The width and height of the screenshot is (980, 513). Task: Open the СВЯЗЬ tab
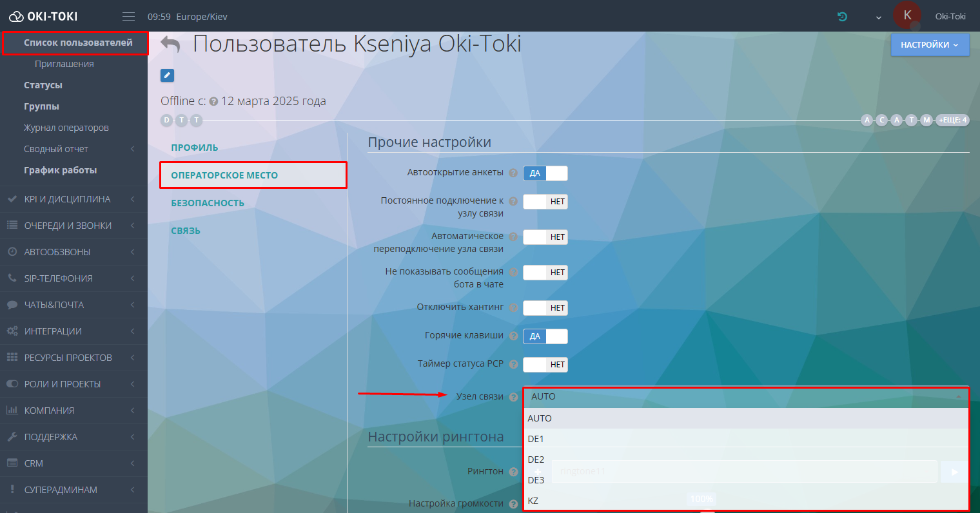(186, 231)
